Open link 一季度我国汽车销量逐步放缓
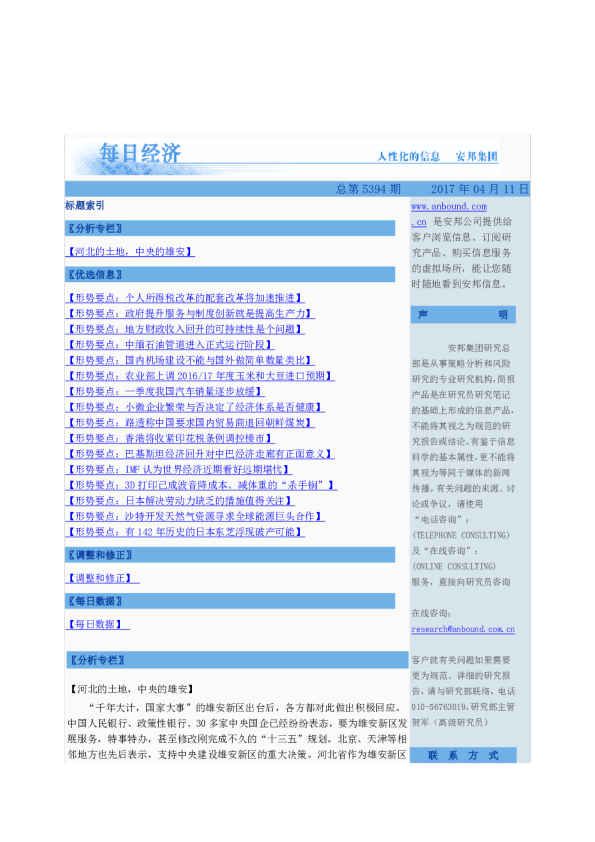595x842 pixels. (165, 391)
